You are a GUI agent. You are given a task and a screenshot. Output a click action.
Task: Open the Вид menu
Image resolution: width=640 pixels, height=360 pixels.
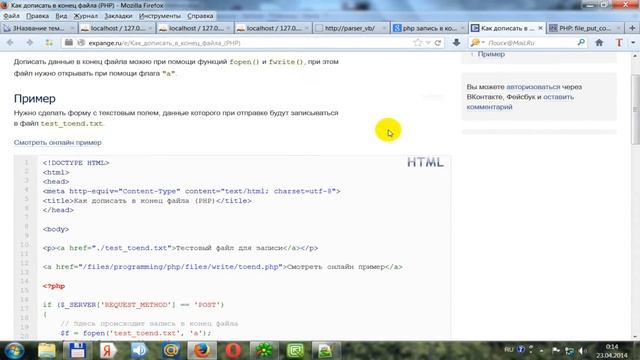pos(61,16)
